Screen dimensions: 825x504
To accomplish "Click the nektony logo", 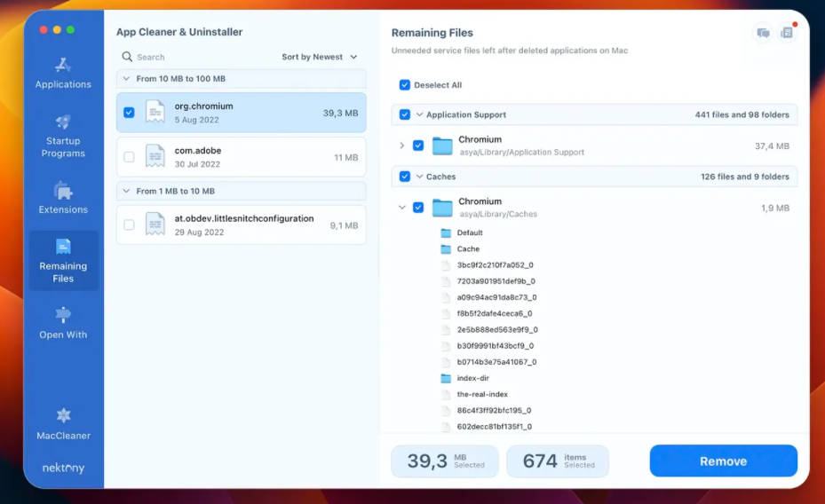I will 63,468.
